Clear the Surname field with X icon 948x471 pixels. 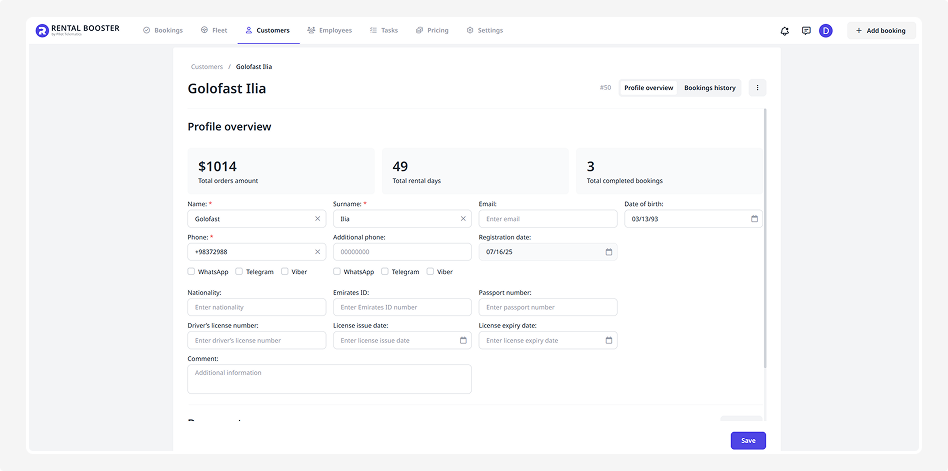[463, 218]
